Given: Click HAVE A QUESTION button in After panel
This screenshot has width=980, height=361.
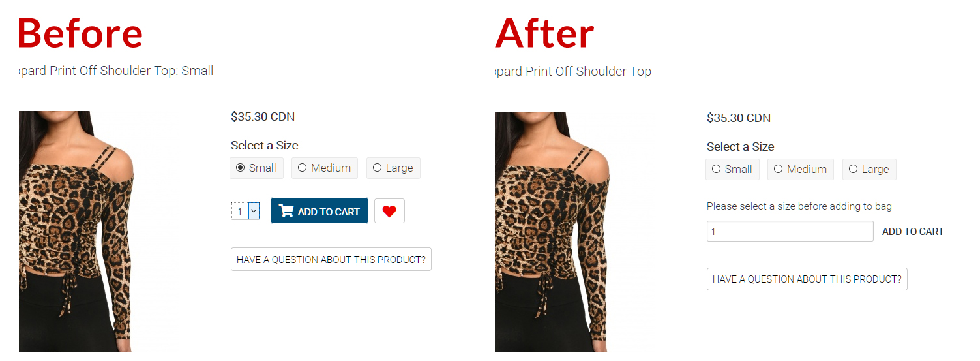Looking at the screenshot, I should 807,279.
